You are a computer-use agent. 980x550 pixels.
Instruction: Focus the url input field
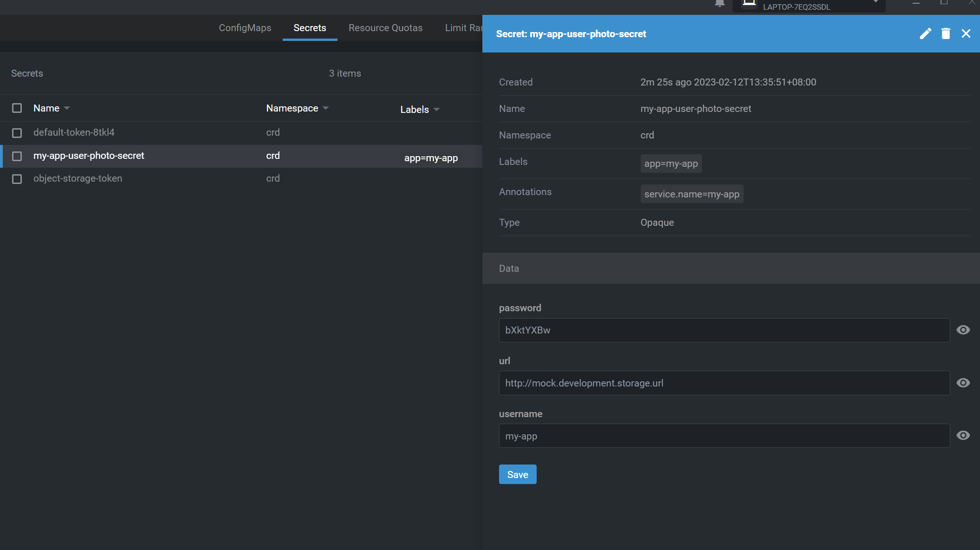click(724, 383)
